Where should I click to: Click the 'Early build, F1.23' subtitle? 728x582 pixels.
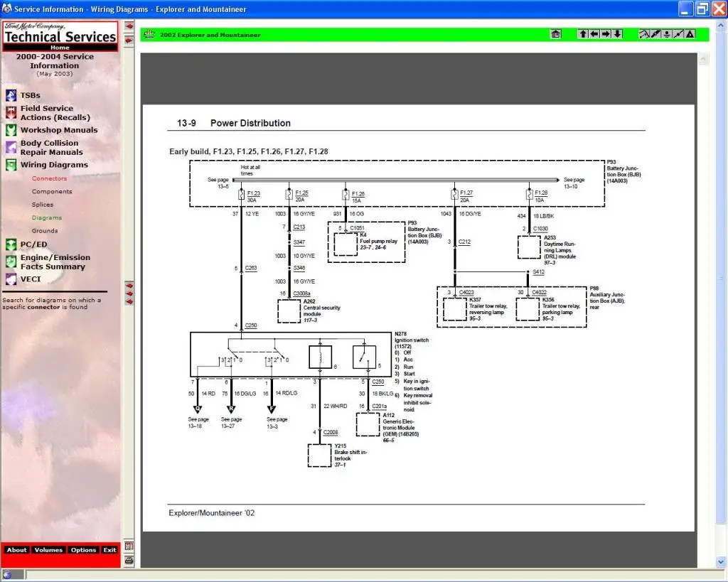click(248, 151)
